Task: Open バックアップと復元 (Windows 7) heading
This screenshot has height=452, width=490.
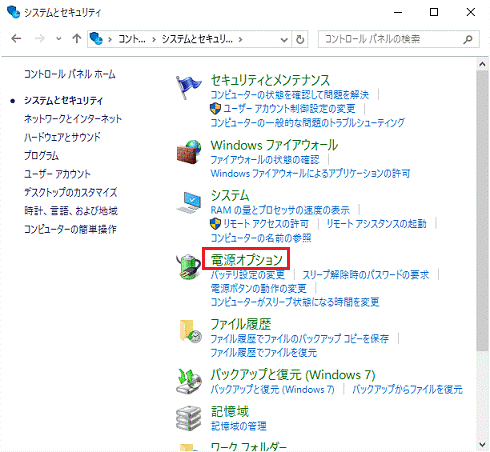Action: pyautogui.click(x=293, y=375)
